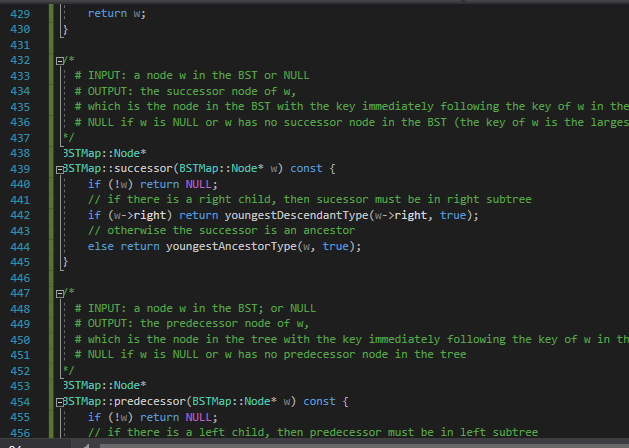Click the 'predecessor' function name

pos(150,401)
